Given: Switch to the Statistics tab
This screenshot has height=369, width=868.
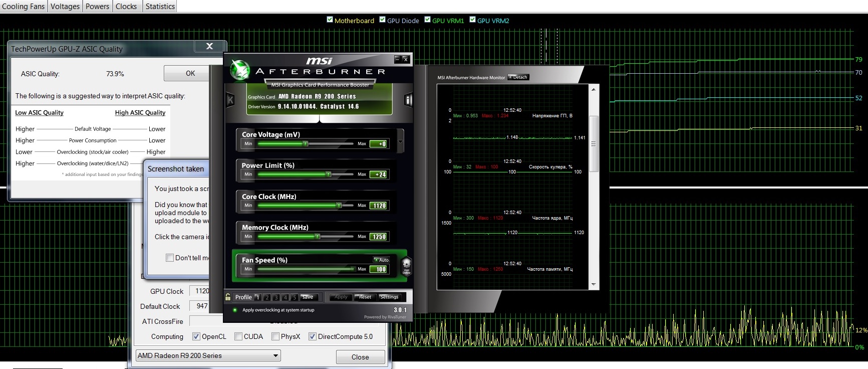Looking at the screenshot, I should [160, 6].
